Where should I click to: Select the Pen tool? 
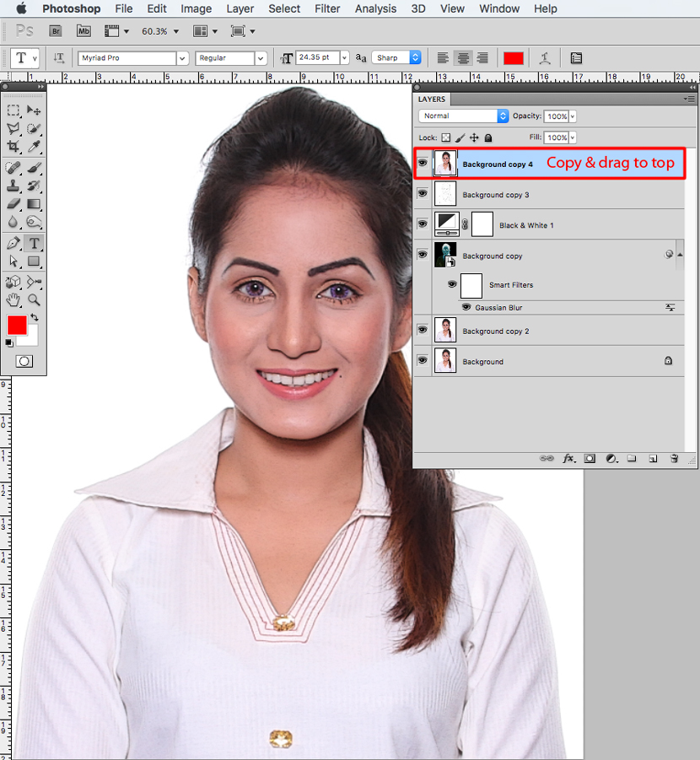tap(13, 243)
